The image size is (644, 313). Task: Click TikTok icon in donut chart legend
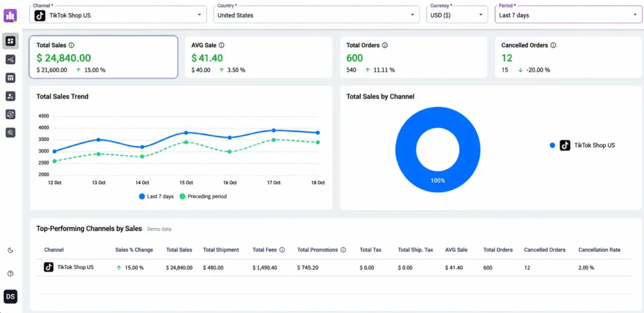pyautogui.click(x=565, y=145)
